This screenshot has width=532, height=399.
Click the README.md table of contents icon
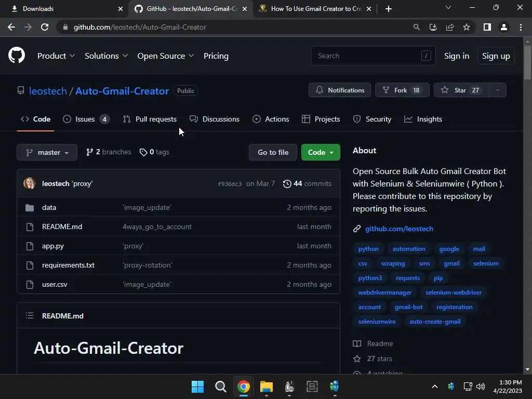[30, 315]
